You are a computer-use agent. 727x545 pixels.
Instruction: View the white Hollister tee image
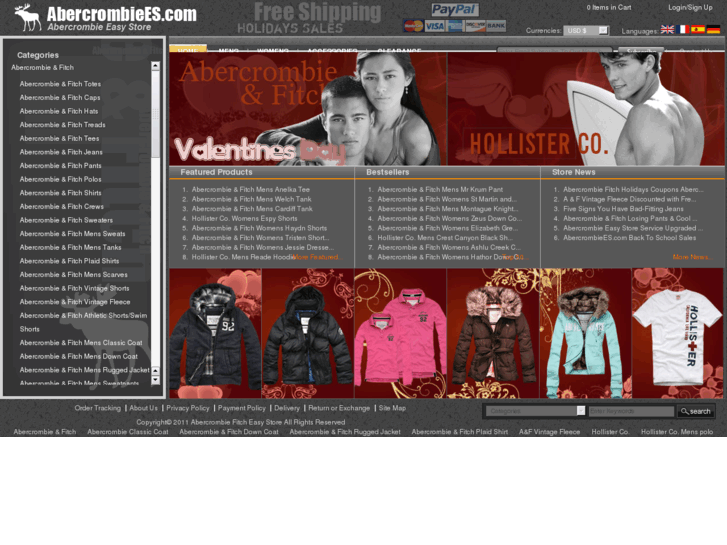(678, 333)
